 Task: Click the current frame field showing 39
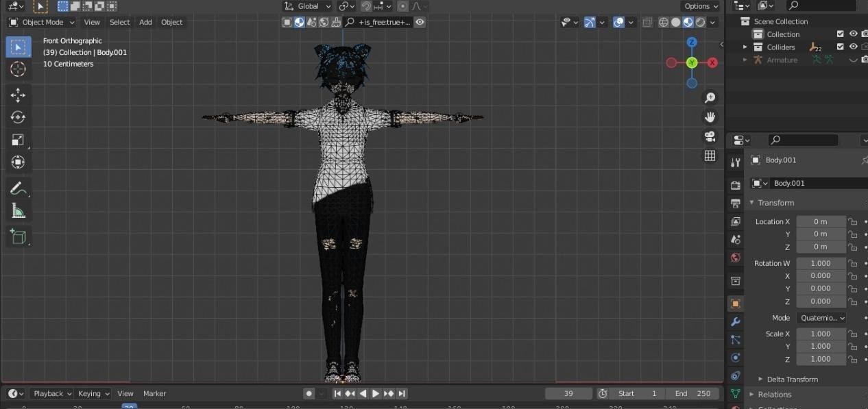pos(568,393)
